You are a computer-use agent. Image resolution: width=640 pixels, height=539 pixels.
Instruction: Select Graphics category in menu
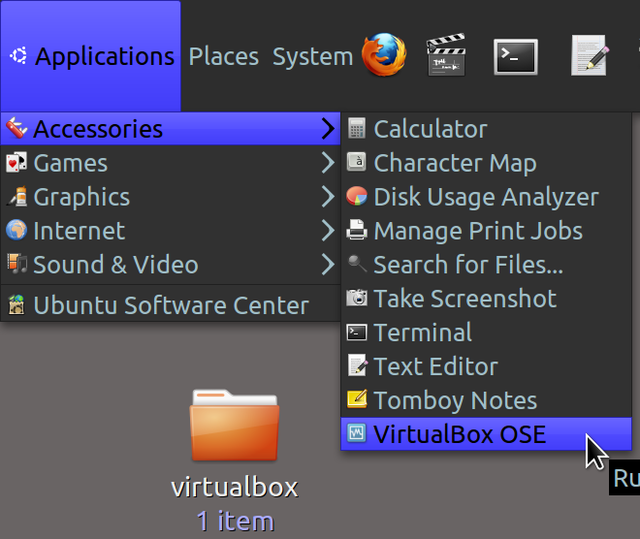point(170,196)
